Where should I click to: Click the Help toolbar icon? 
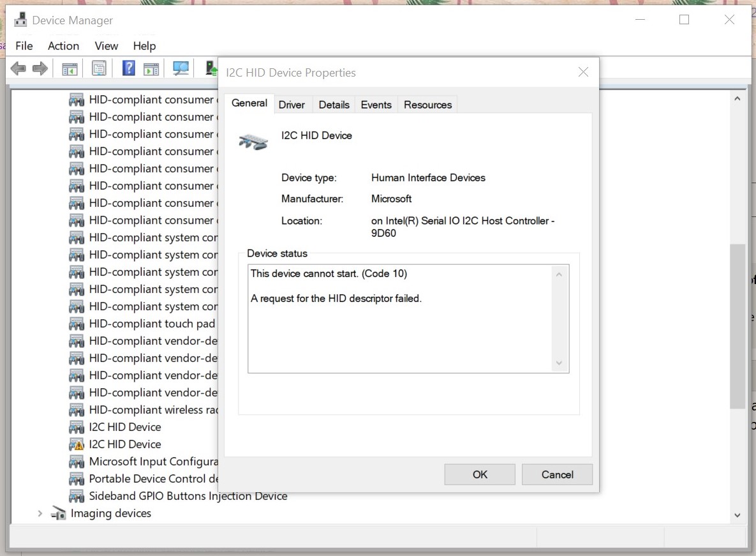128,68
